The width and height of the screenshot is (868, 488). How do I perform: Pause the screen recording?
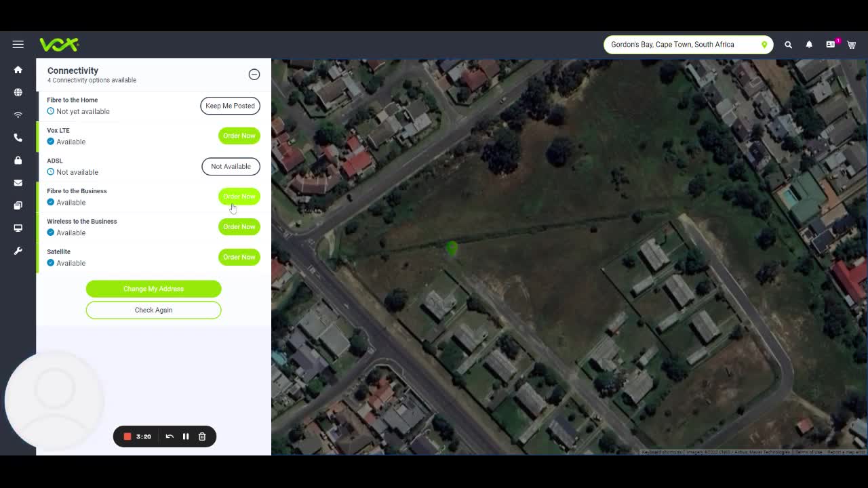point(186,436)
